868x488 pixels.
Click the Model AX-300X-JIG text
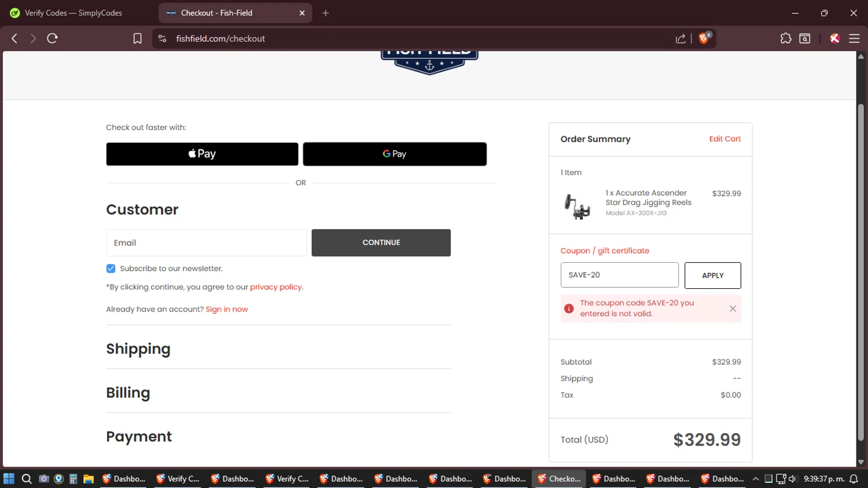click(636, 213)
